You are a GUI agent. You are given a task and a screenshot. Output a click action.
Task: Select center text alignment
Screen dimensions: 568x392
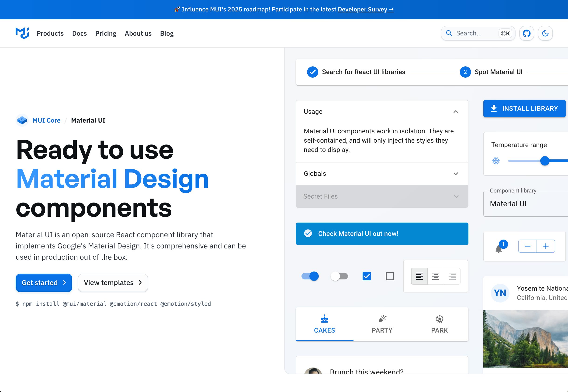point(436,276)
